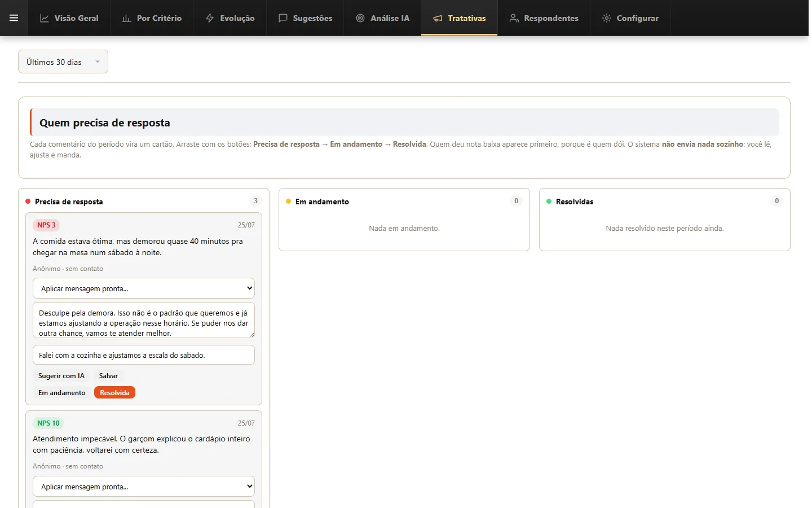Open the hamburger menu
The width and height of the screenshot is (812, 508).
click(14, 18)
